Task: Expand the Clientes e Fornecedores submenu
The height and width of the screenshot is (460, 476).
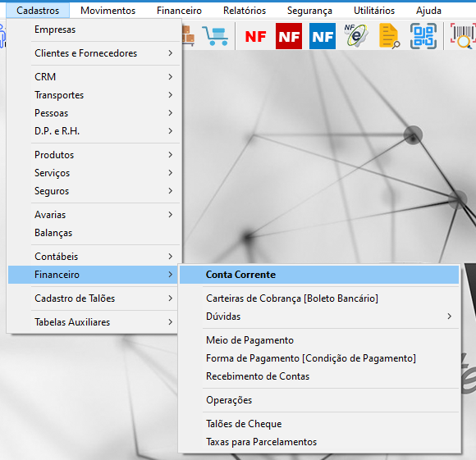Action: pos(103,53)
